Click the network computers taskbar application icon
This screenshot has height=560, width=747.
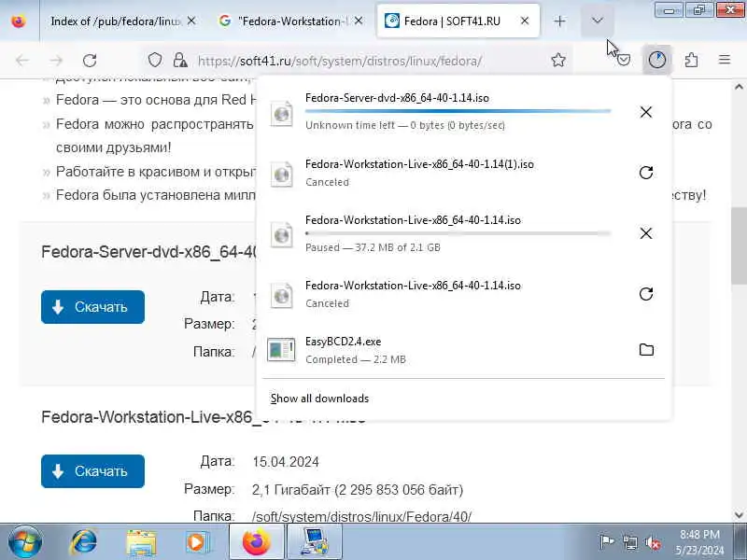[x=314, y=542]
